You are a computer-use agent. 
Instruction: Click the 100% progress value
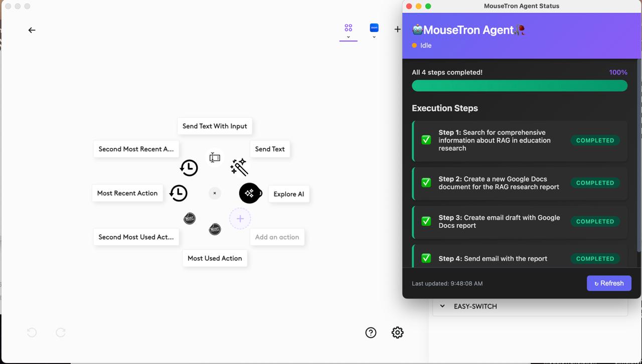[x=618, y=72]
